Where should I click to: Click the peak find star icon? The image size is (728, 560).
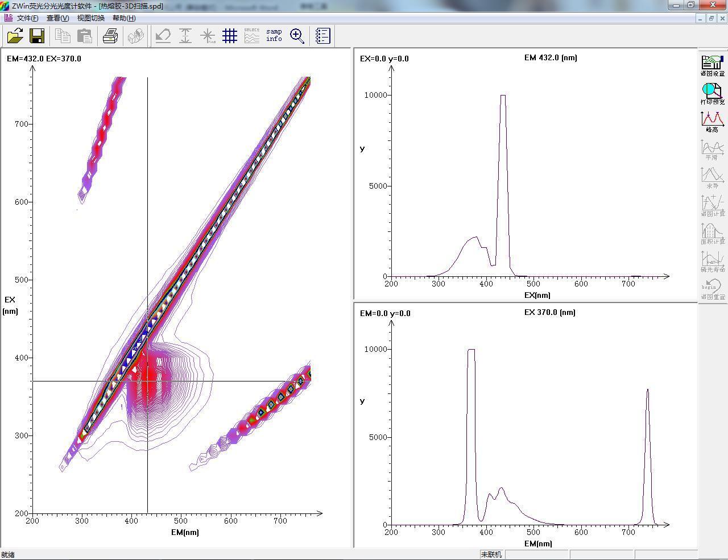click(x=208, y=36)
